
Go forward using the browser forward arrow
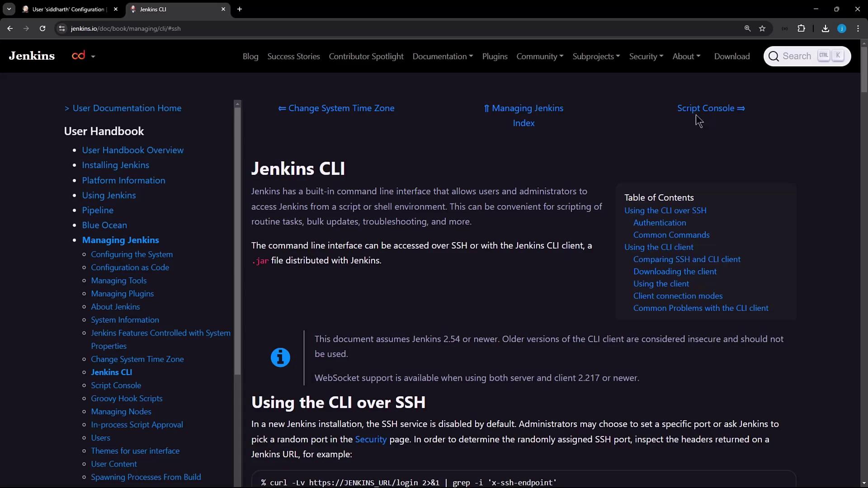click(26, 28)
